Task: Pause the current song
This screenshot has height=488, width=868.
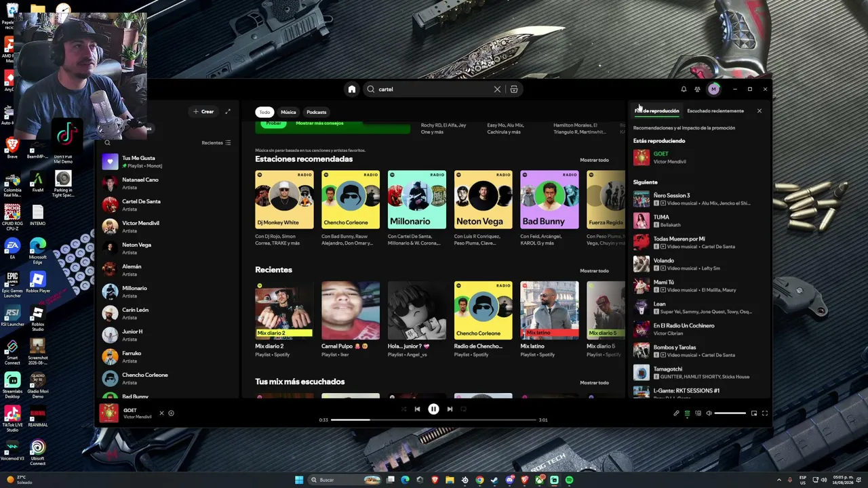Action: tap(433, 409)
